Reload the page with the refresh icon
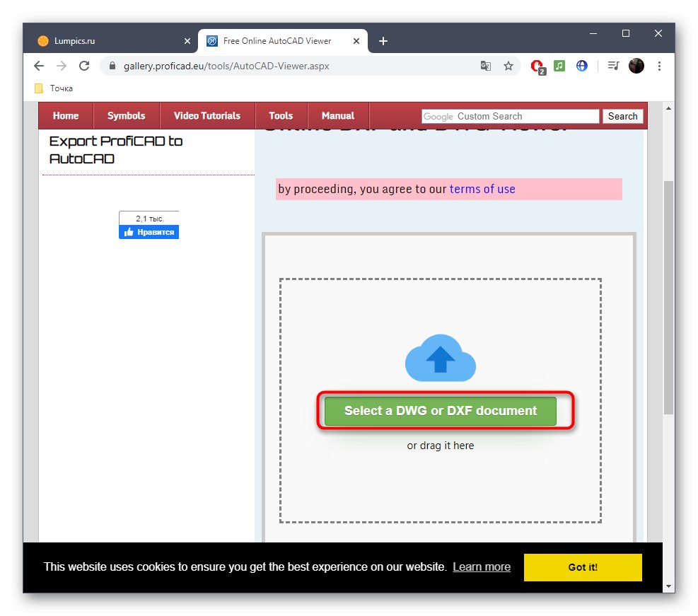The width and height of the screenshot is (698, 616). [84, 66]
